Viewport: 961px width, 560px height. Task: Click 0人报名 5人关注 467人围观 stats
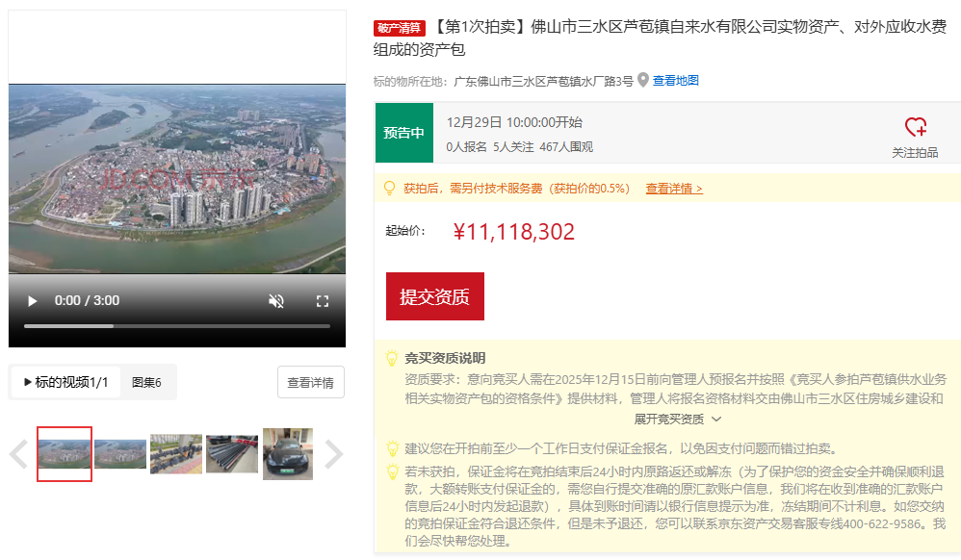point(520,147)
